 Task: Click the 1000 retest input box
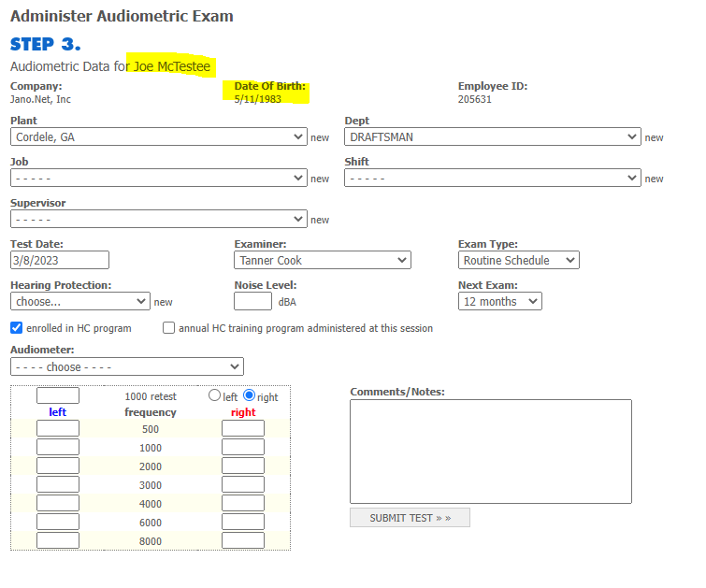pos(58,395)
